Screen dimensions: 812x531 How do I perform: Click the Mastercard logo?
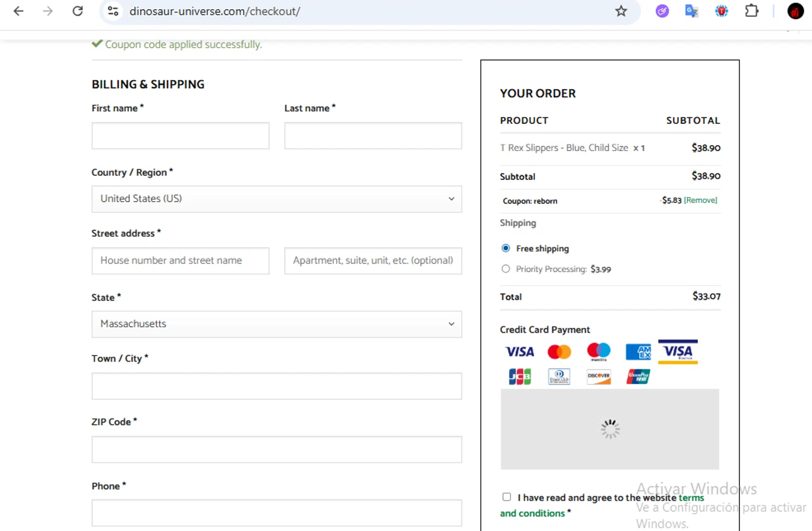[x=559, y=352]
